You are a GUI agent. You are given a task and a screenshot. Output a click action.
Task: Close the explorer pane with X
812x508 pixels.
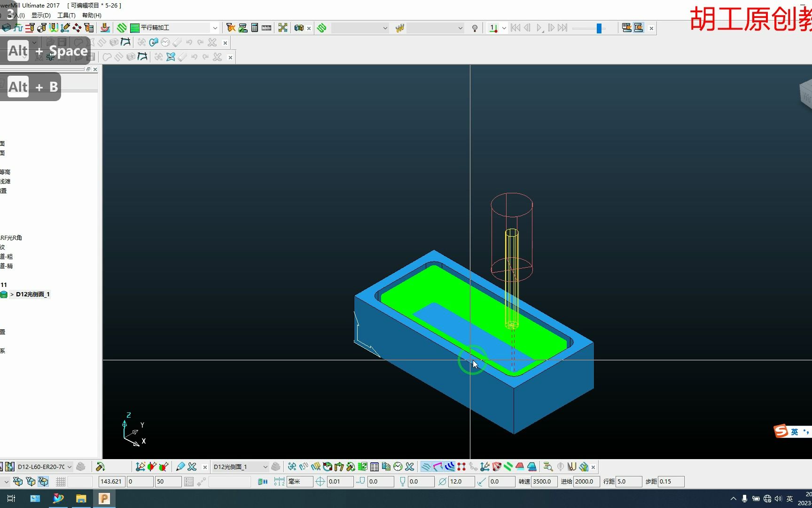click(95, 69)
